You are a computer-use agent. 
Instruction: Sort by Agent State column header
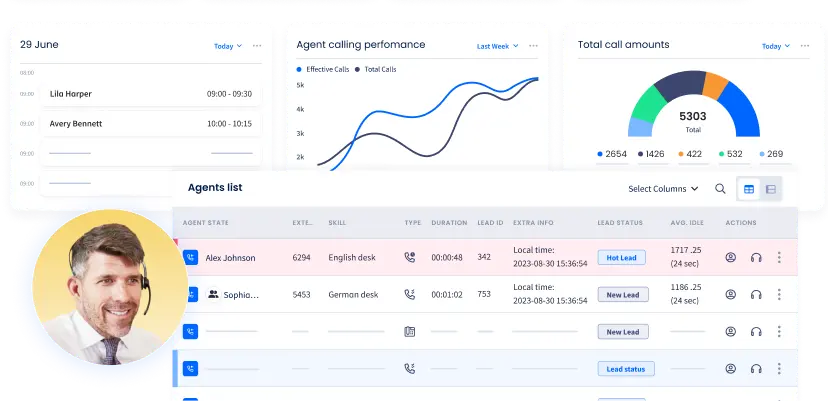click(205, 222)
